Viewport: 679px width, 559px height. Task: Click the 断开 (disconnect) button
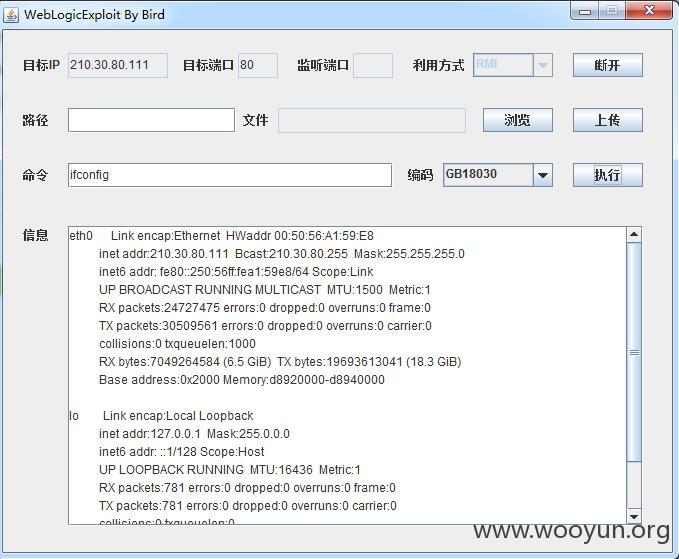[x=608, y=65]
